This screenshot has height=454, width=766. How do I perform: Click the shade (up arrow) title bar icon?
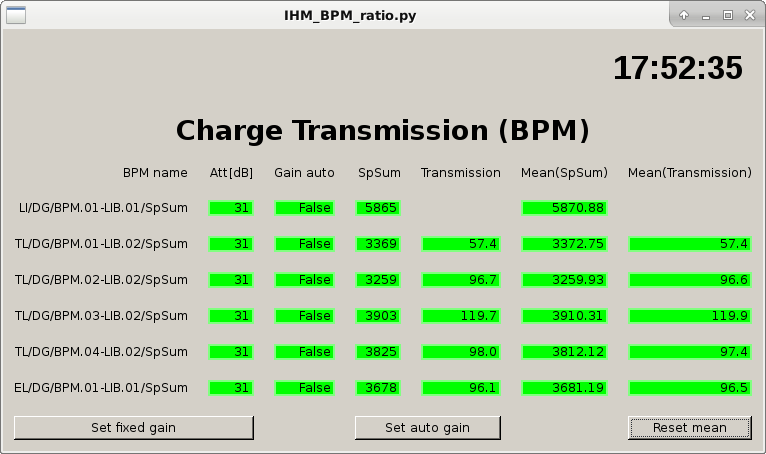click(685, 15)
